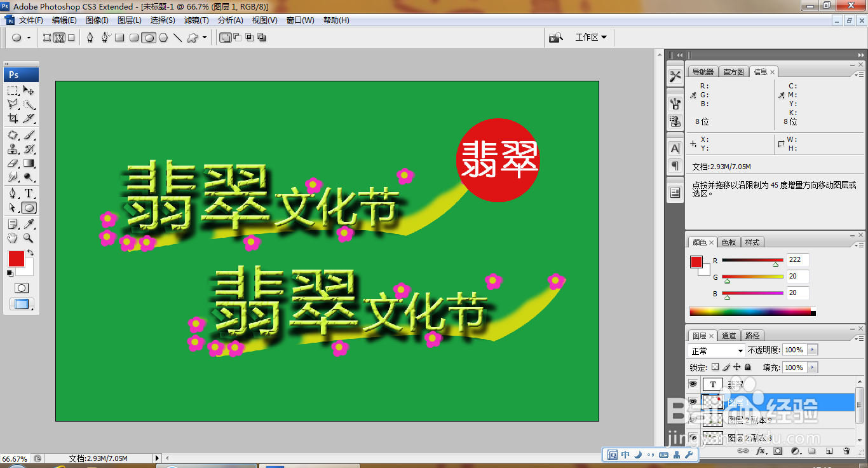The image size is (868, 468).
Task: Switch to the 通道 tab
Action: pos(729,336)
